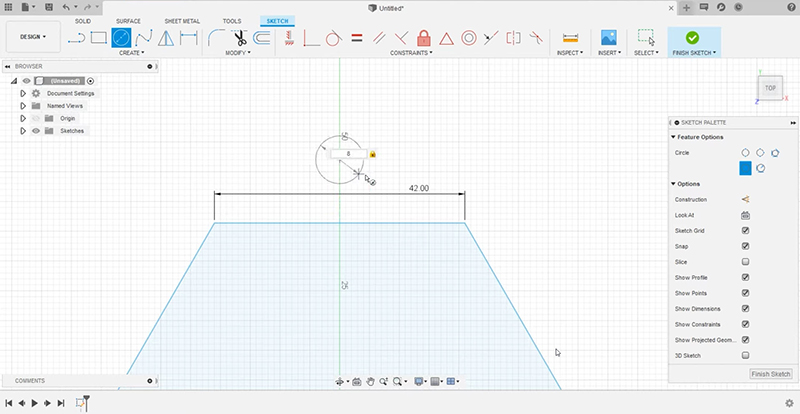Image resolution: width=800 pixels, height=414 pixels.
Task: Select the Rectangle sketch tool
Action: click(x=98, y=38)
